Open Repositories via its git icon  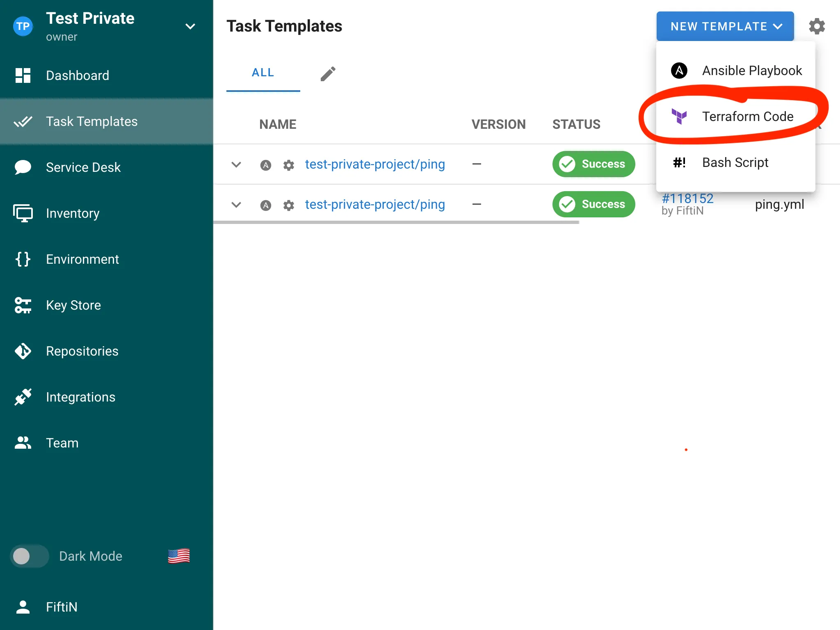click(23, 351)
